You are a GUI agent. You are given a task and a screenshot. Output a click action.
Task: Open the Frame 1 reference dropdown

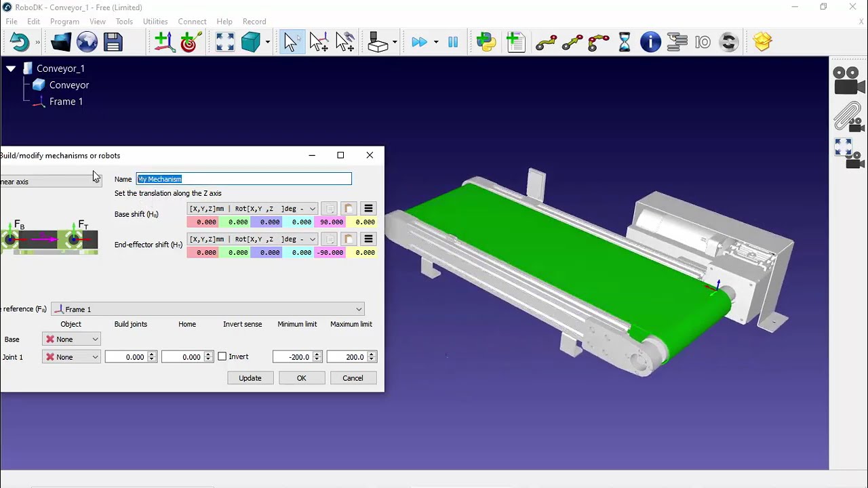point(208,309)
